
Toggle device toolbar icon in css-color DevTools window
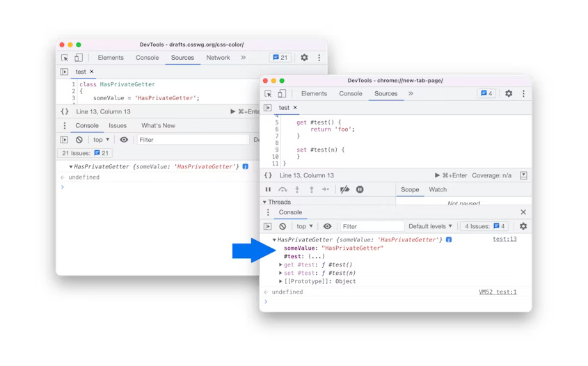coord(79,58)
